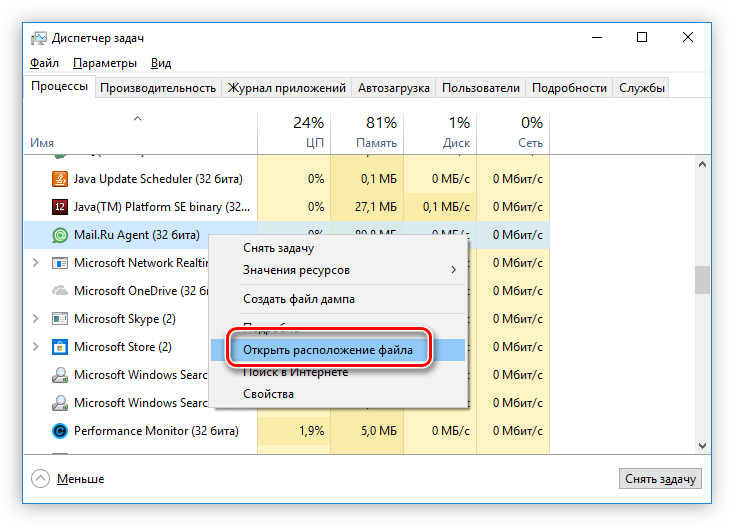
Task: Switch to the Процессы tab
Action: tap(59, 87)
